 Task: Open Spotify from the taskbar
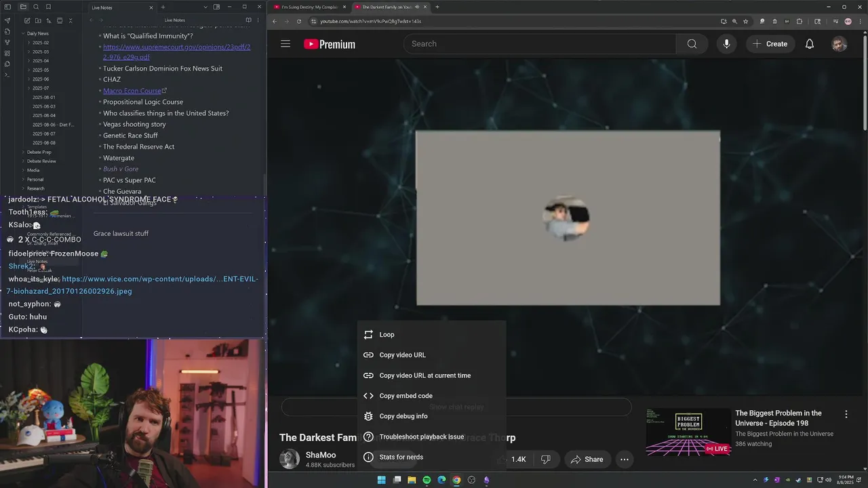tap(427, 480)
